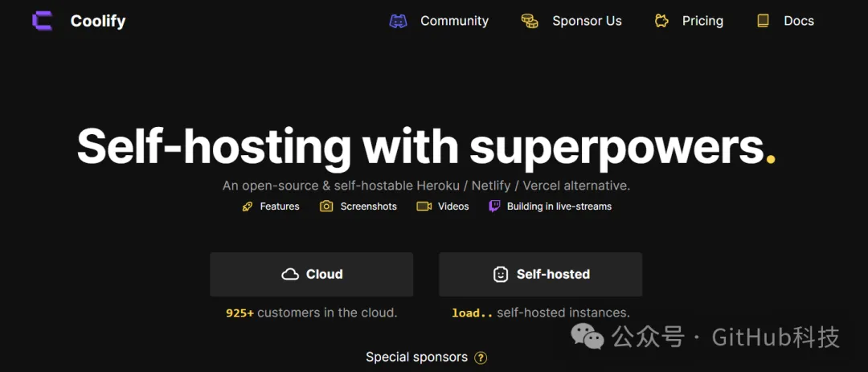Image resolution: width=868 pixels, height=372 pixels.
Task: Click the Twitch icon beside live-streams
Action: click(x=494, y=206)
